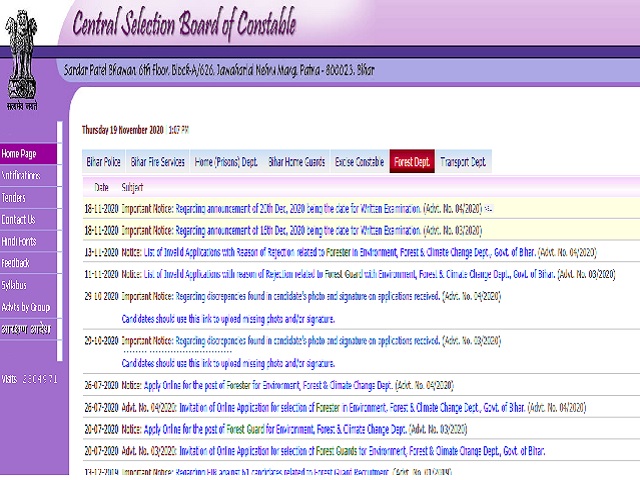Image resolution: width=640 pixels, height=480 pixels.
Task: Open Advts by Group link
Action: [26, 307]
